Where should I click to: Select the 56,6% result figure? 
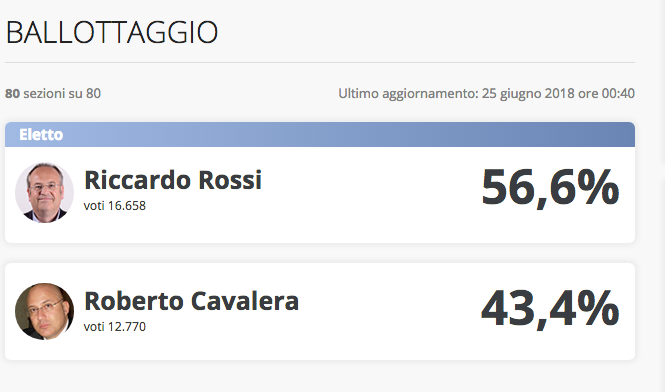[x=550, y=187]
